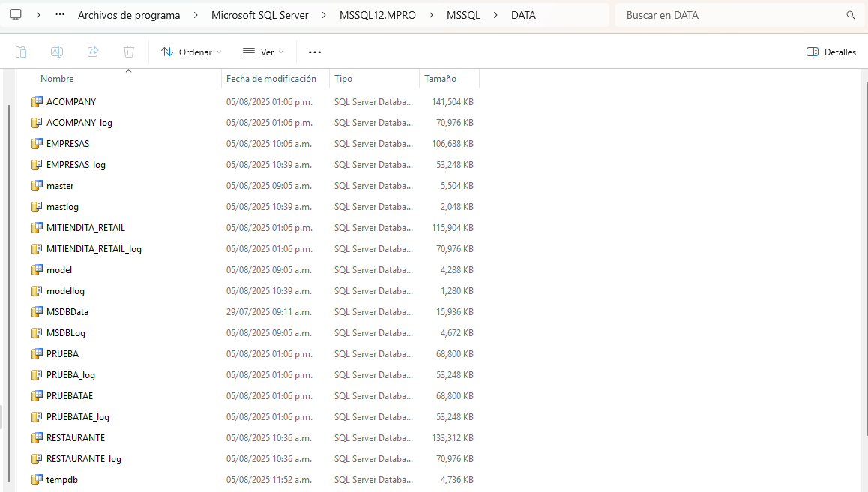Expand chevron after Microsoft SQL Server
Viewport: 868px width, 492px height.
324,15
